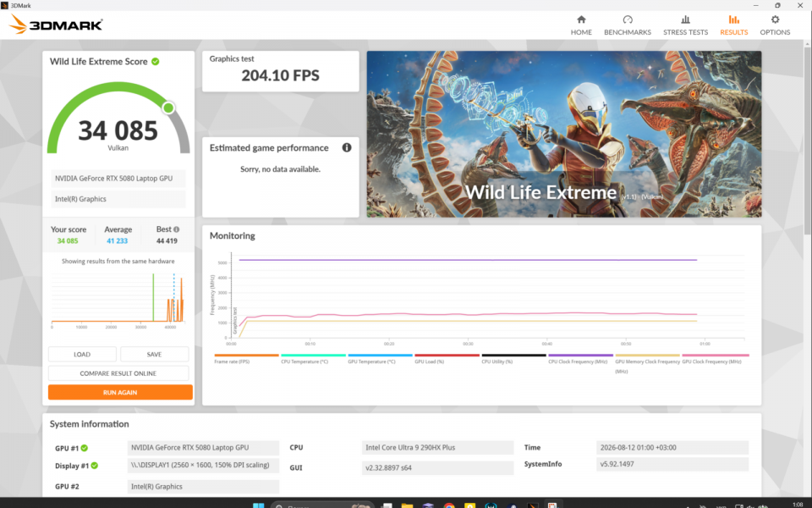Click COMPARE RESULT ONLINE
The image size is (812, 508).
[x=118, y=373]
